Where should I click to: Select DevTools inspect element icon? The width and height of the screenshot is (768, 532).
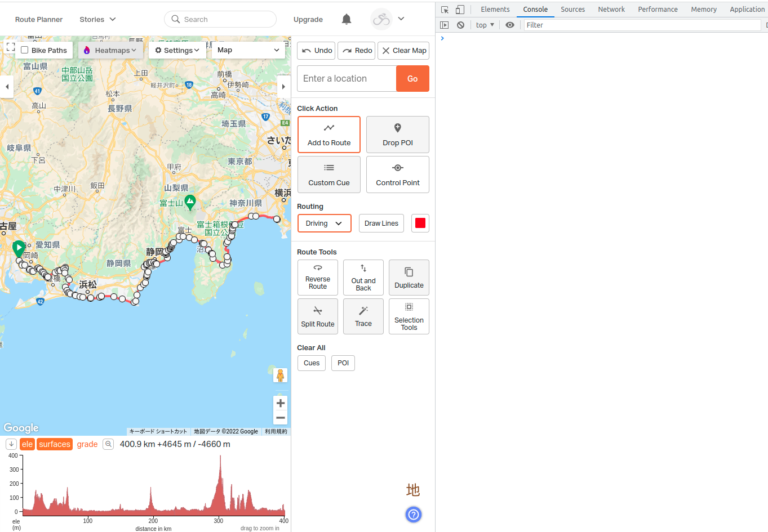pyautogui.click(x=445, y=10)
